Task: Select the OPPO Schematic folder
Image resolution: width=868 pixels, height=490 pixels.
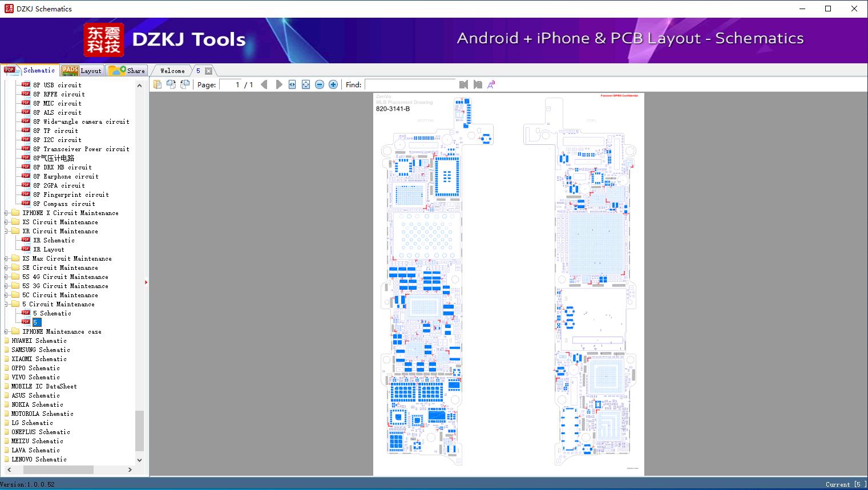Action: (35, 368)
